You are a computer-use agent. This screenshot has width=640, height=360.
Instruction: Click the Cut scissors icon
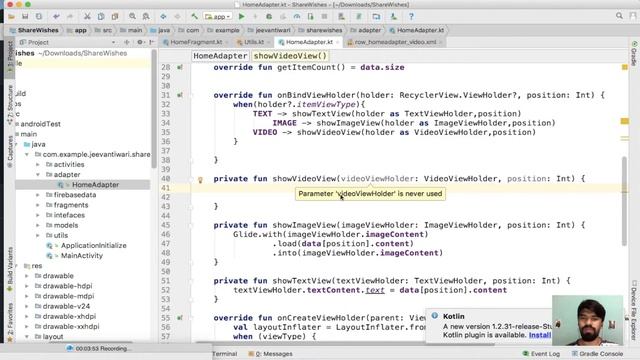pyautogui.click(x=87, y=17)
